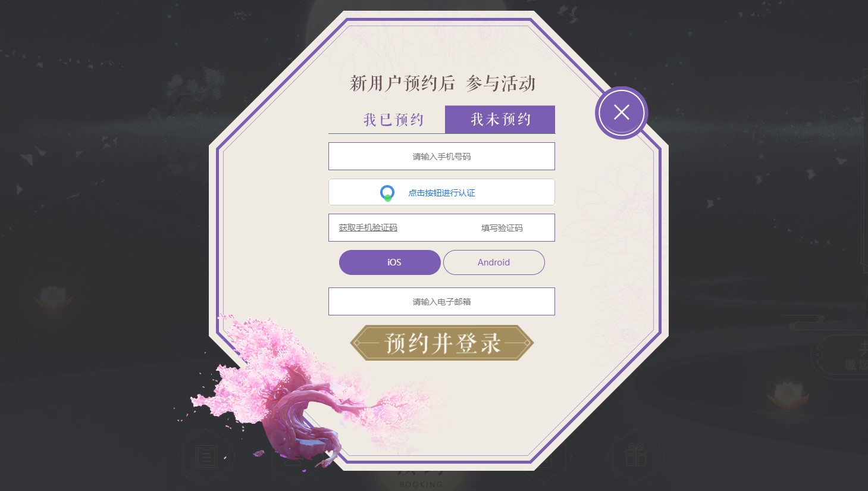Click the circular captcha verification icon
Image resolution: width=868 pixels, height=491 pixels.
click(x=387, y=193)
